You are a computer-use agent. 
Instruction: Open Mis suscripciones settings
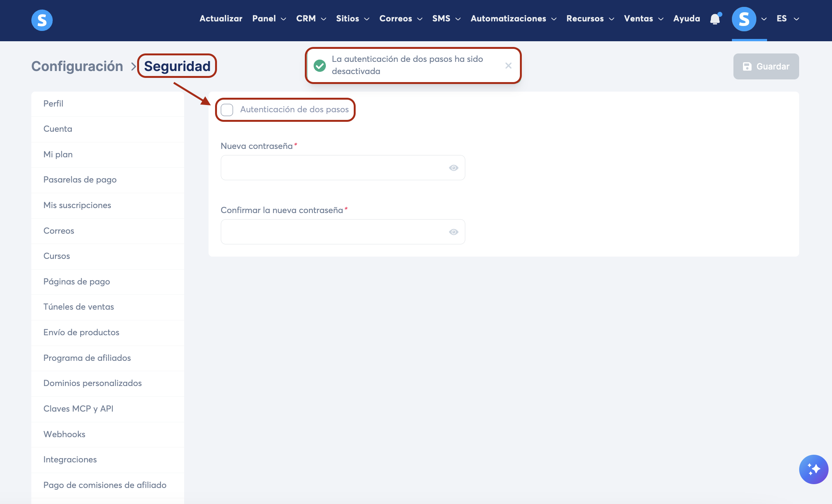click(x=108, y=205)
